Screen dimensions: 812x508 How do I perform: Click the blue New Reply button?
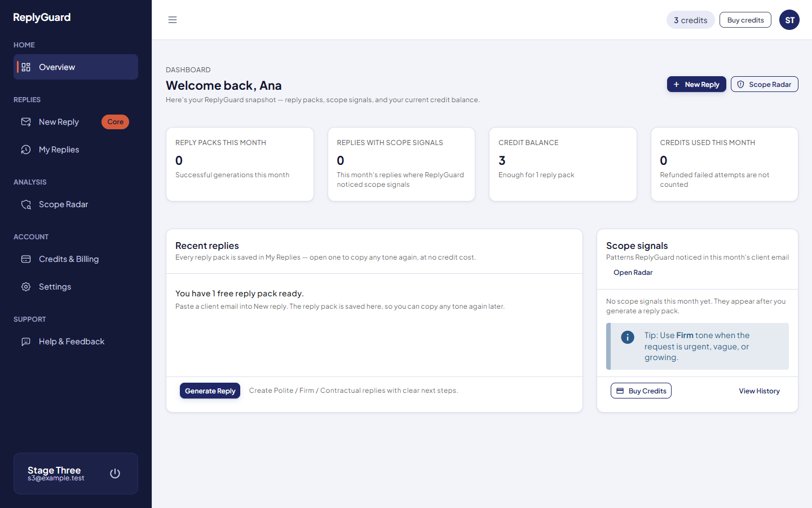coord(696,84)
